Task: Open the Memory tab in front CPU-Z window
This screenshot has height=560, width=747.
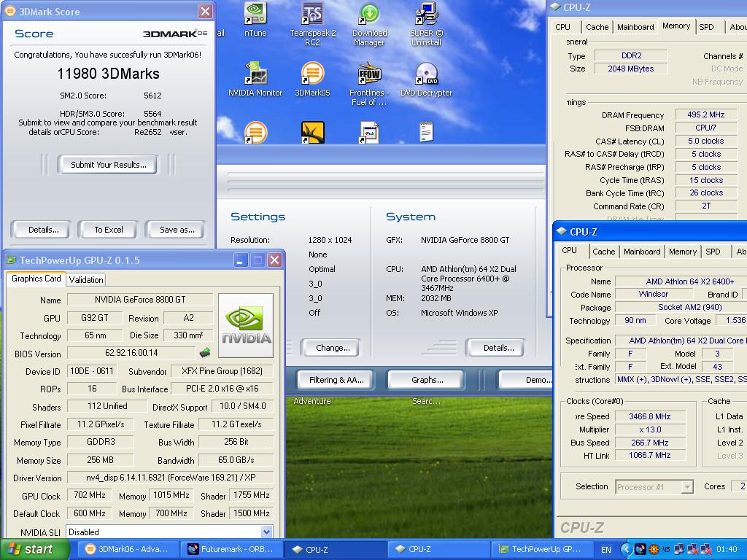Action: pos(682,252)
